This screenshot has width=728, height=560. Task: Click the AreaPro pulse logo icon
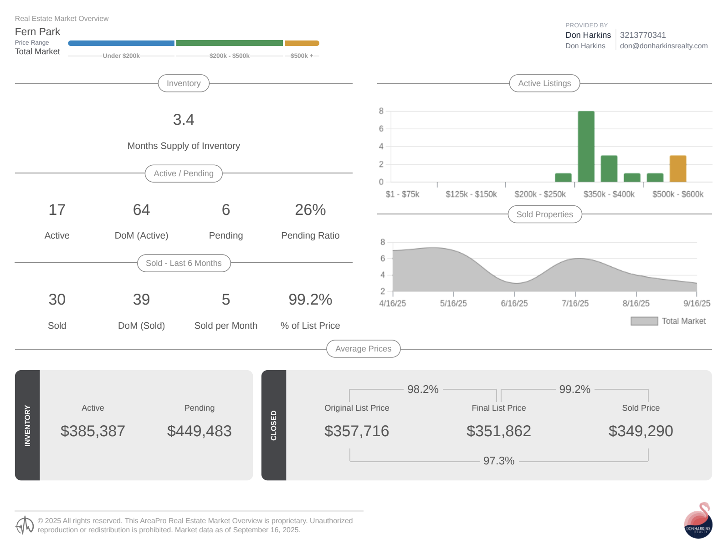pos(25,525)
